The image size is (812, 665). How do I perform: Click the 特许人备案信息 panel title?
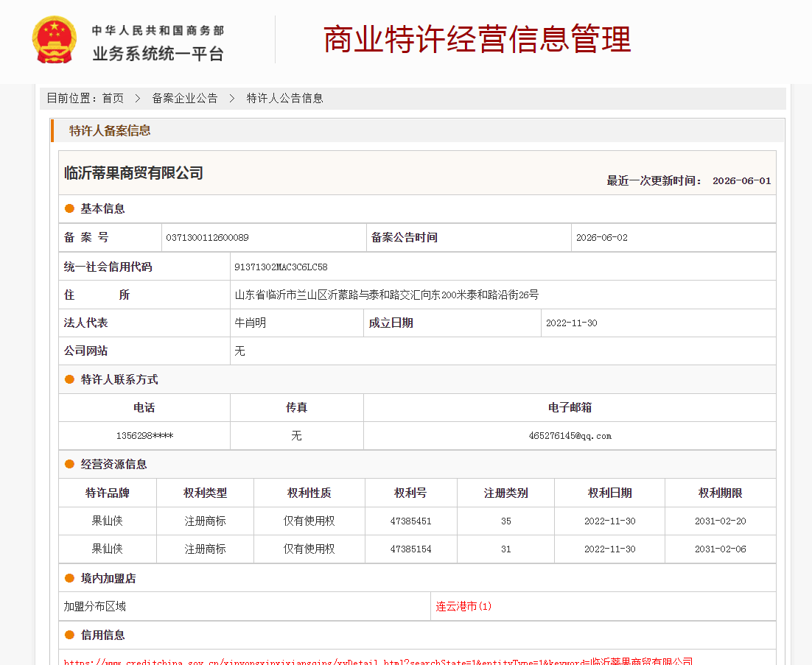pos(110,130)
